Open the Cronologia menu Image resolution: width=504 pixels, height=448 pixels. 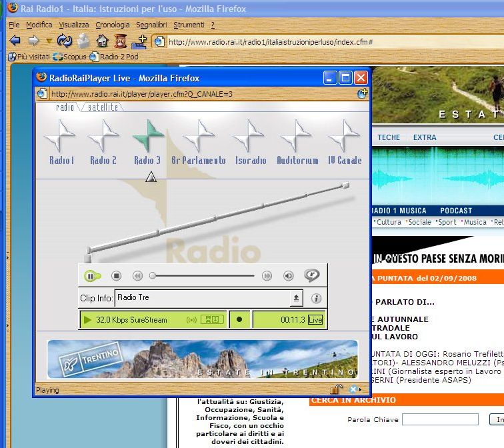click(112, 25)
